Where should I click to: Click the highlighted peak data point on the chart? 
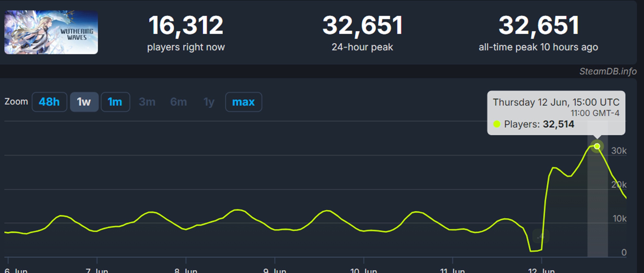pos(597,146)
